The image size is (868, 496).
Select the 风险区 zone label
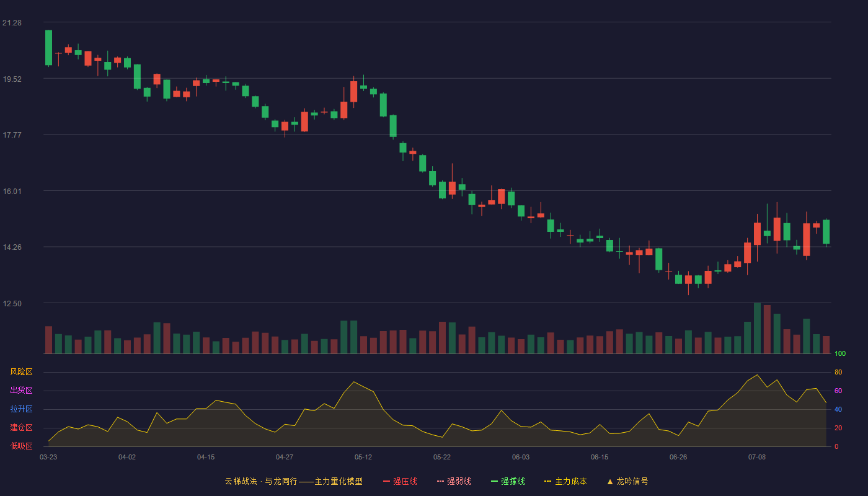(21, 372)
